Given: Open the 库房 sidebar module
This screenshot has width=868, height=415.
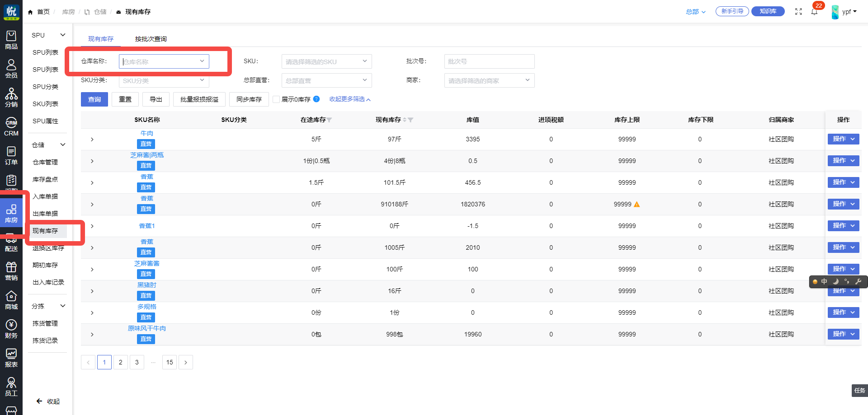Looking at the screenshot, I should pyautogui.click(x=11, y=214).
